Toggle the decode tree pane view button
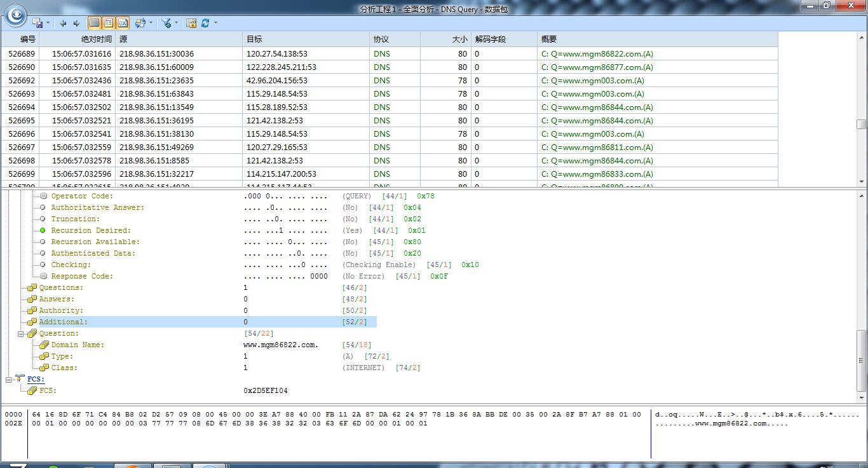Screen dimensions: 868x468 pos(109,23)
